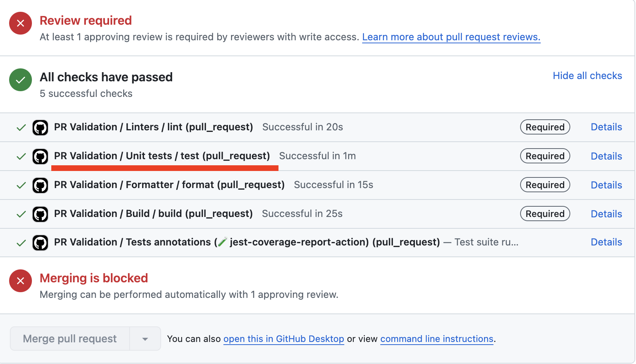This screenshot has height=364, width=636.
Task: Click the green check mark on the Unit tests row
Action: tap(21, 157)
